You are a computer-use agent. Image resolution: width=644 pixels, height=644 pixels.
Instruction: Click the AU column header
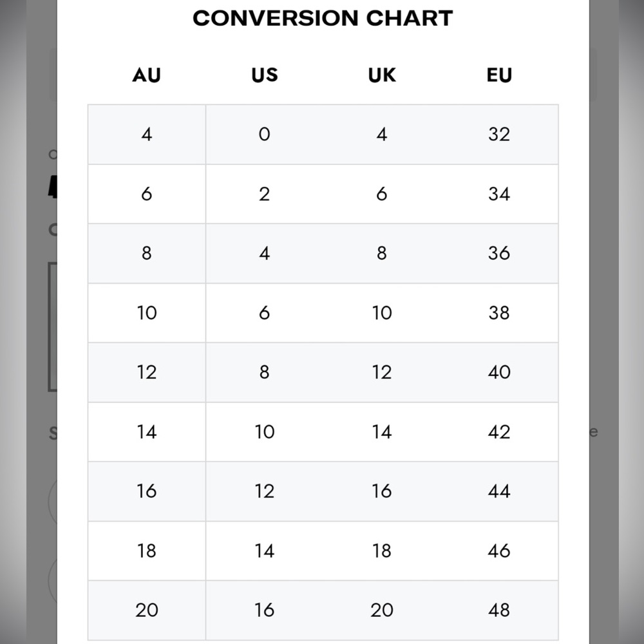[x=147, y=75]
